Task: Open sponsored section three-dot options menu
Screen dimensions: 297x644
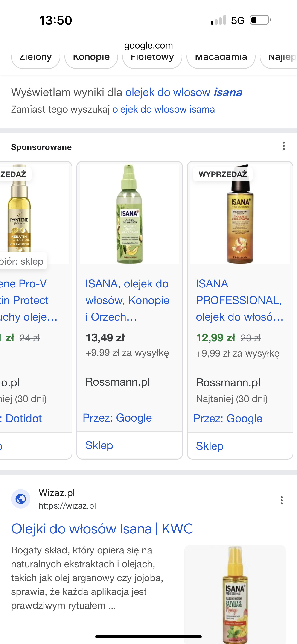Action: pos(283,146)
